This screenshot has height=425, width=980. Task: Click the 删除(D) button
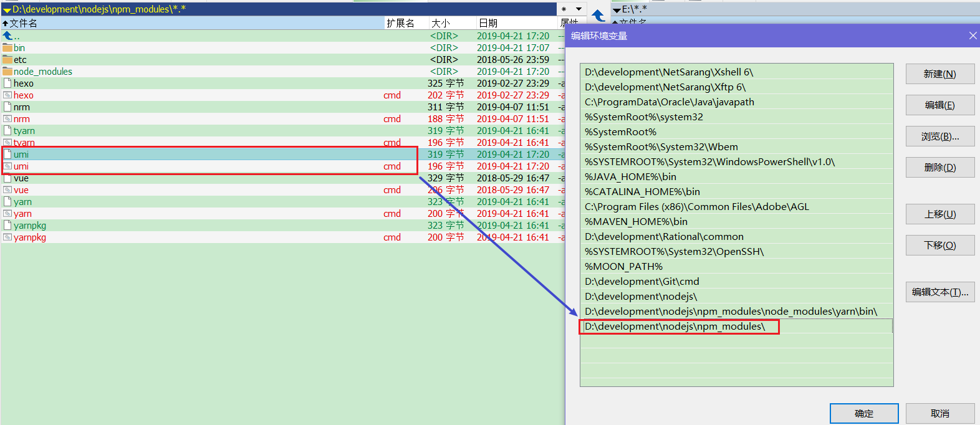939,168
